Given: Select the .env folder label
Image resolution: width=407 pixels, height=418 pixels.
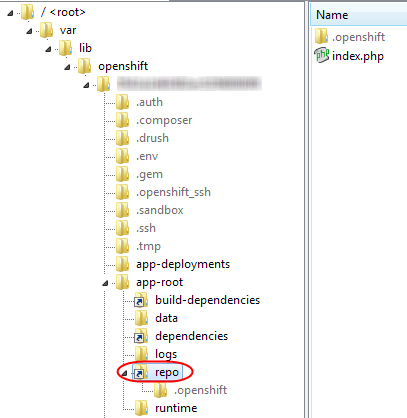Looking at the screenshot, I should tap(147, 156).
